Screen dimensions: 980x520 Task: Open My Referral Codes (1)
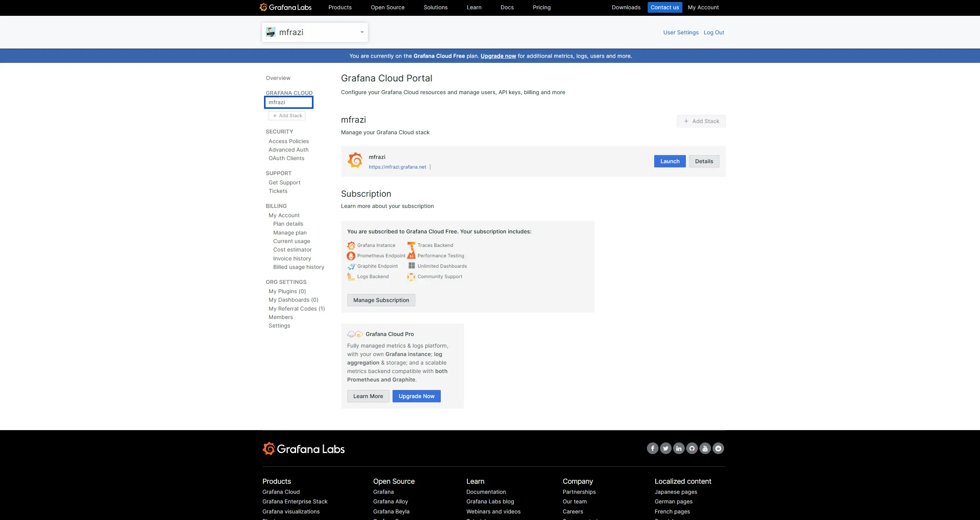[x=296, y=309]
